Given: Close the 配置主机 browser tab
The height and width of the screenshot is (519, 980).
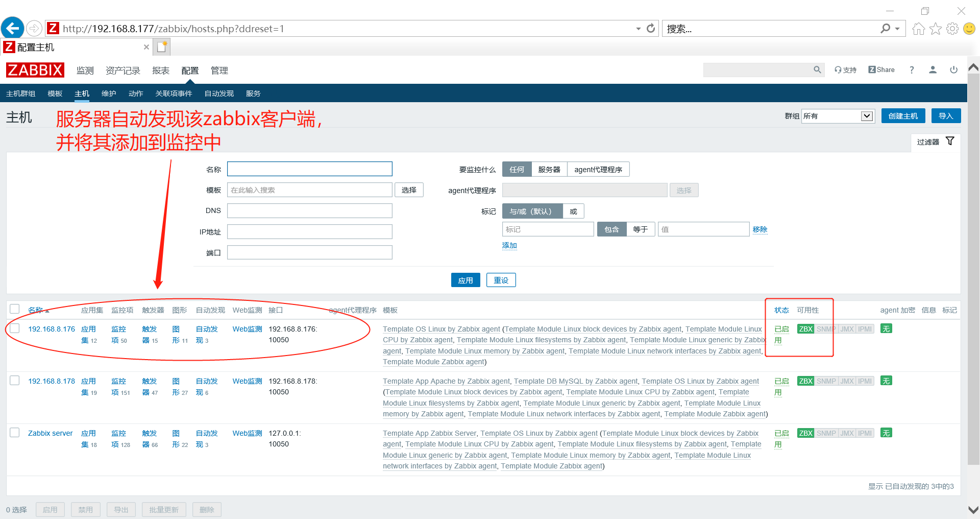Looking at the screenshot, I should [x=146, y=47].
